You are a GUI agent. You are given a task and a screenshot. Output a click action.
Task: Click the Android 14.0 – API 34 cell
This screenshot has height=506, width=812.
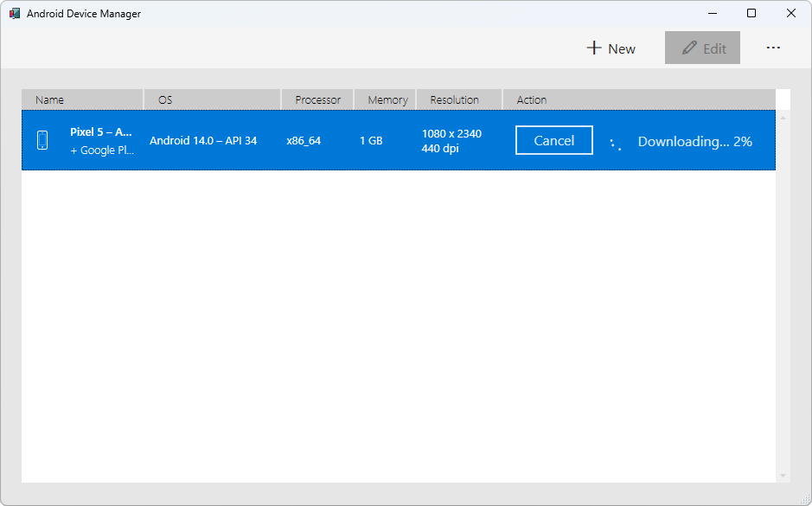pyautogui.click(x=203, y=141)
